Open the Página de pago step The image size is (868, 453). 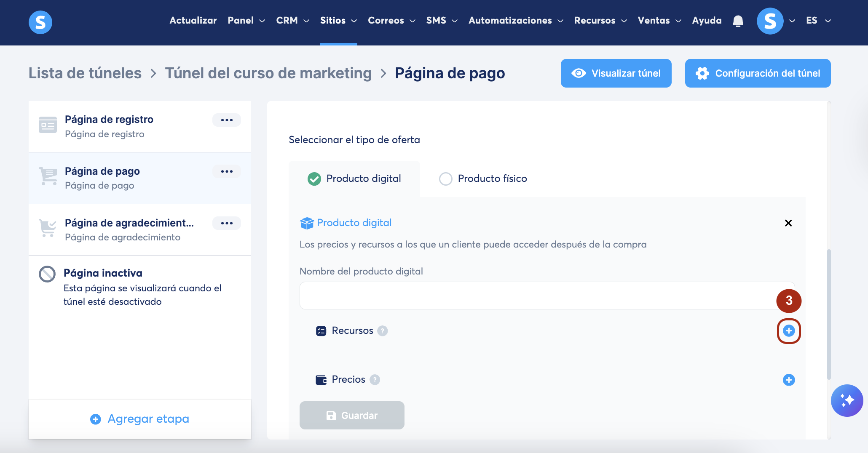(140, 178)
